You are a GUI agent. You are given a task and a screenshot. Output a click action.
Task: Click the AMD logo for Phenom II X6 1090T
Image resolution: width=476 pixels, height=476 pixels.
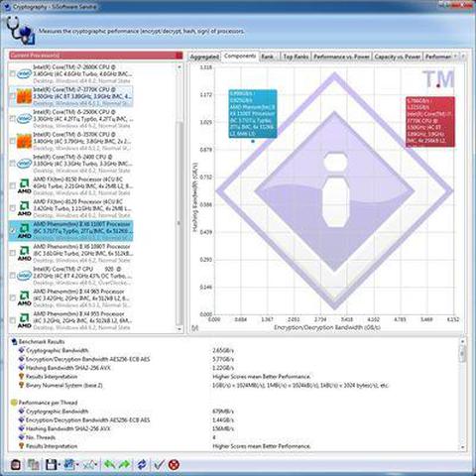click(24, 253)
